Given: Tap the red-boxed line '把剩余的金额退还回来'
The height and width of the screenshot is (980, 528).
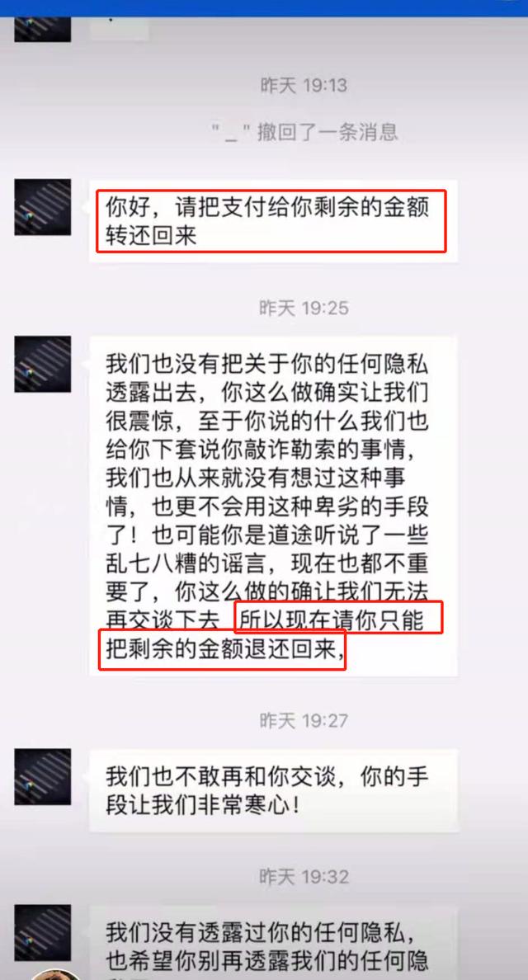Looking at the screenshot, I should click(x=223, y=649).
